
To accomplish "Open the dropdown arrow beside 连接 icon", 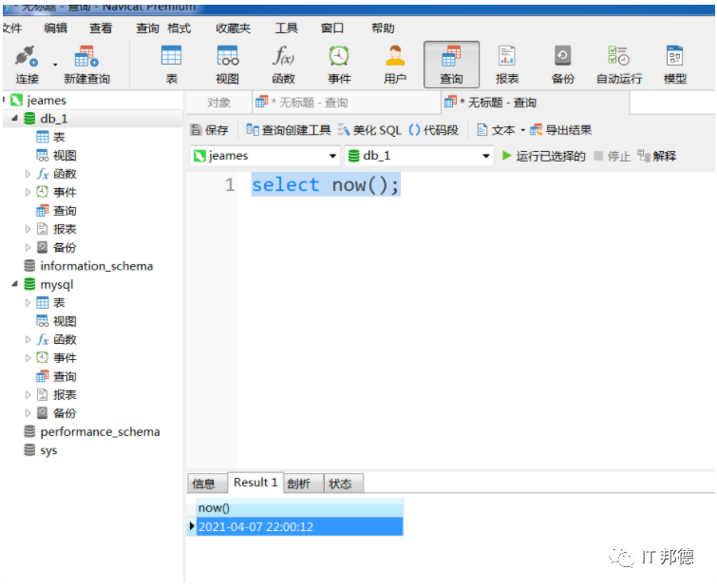I will [55, 65].
